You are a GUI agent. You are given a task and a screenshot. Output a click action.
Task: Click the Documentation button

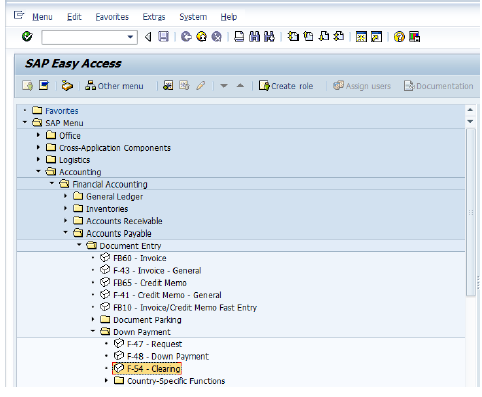(x=438, y=86)
